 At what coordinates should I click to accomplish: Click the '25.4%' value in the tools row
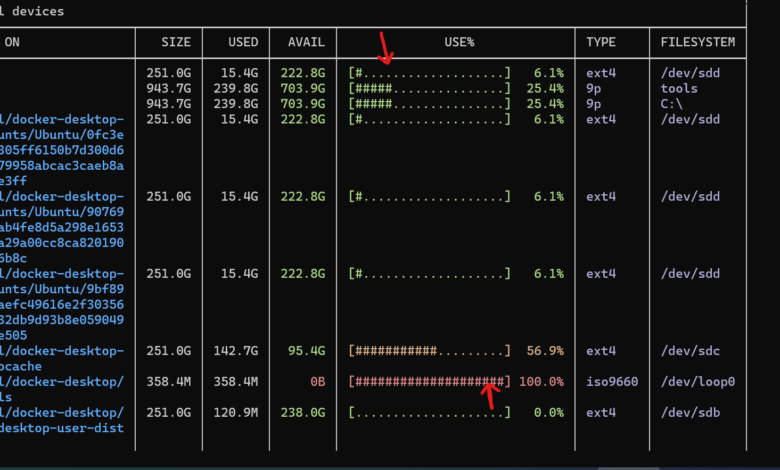pos(545,89)
